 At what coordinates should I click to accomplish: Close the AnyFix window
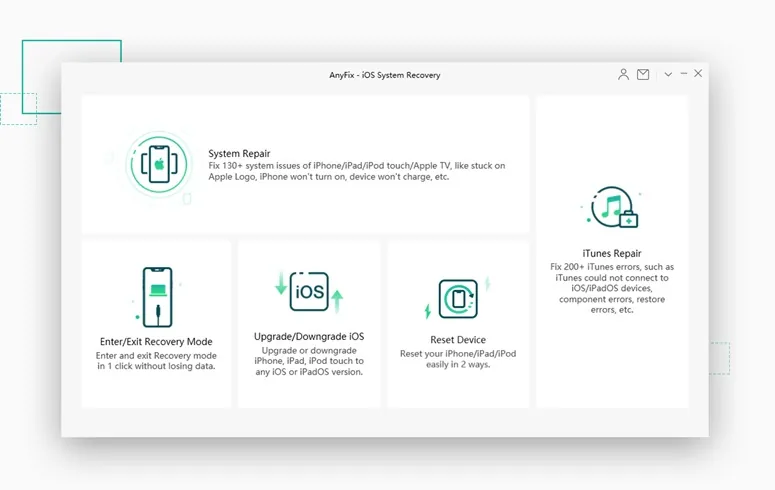point(698,73)
